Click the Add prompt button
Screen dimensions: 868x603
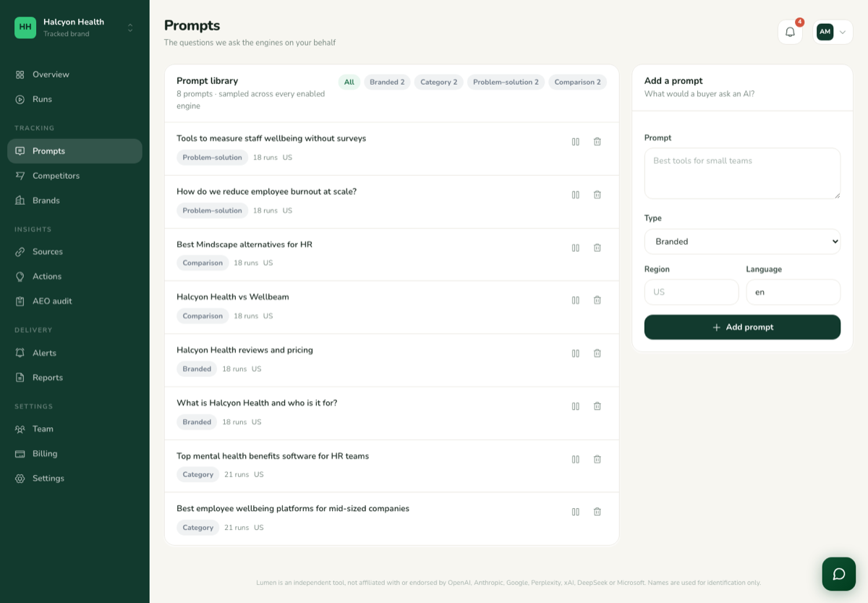tap(742, 327)
